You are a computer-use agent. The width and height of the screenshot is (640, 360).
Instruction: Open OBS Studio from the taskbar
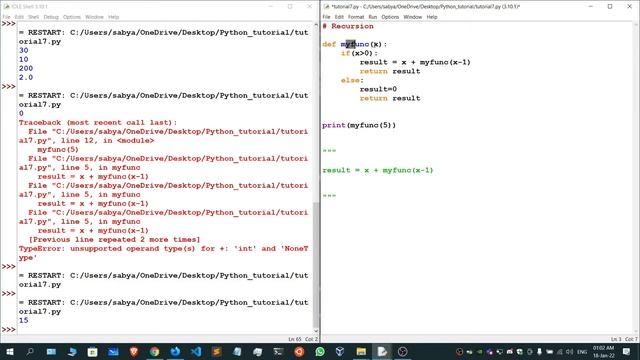402,351
